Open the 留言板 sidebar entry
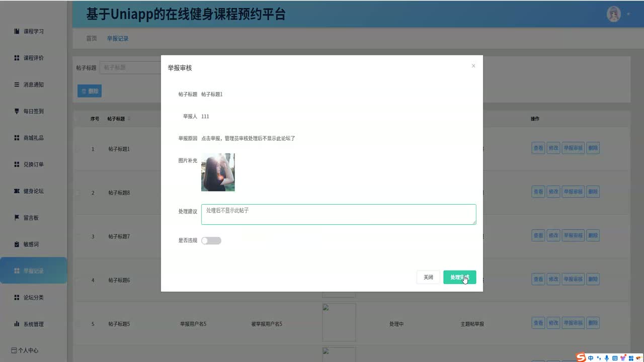The image size is (644, 362). click(x=33, y=218)
